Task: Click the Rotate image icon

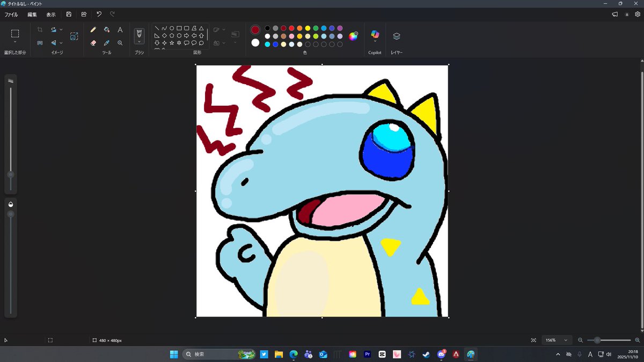Action: coord(54,30)
